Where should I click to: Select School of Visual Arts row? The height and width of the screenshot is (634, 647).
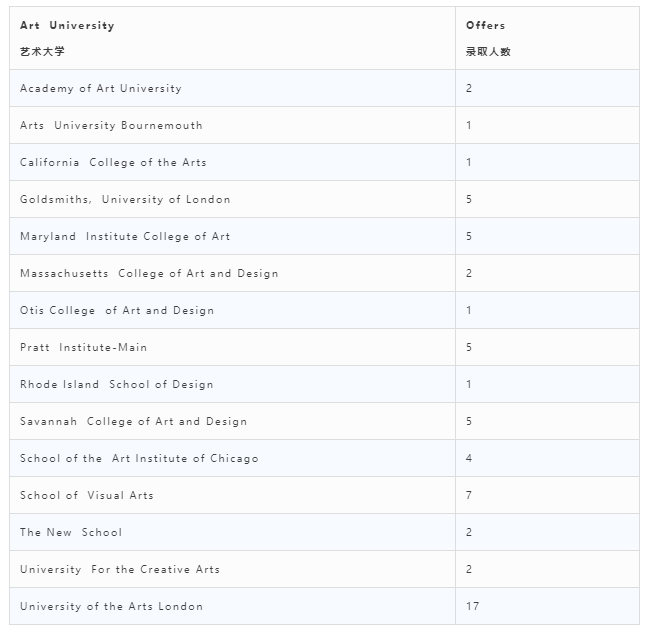[x=324, y=495]
